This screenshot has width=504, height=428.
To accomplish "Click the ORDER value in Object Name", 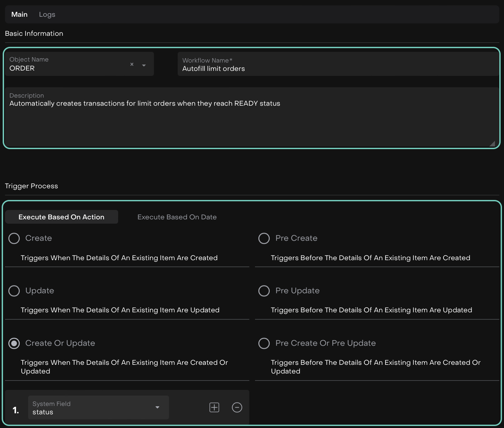I will (22, 68).
